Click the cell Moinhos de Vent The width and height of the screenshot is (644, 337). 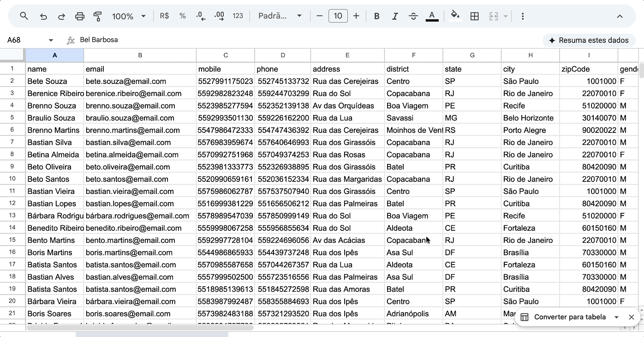[x=413, y=130]
